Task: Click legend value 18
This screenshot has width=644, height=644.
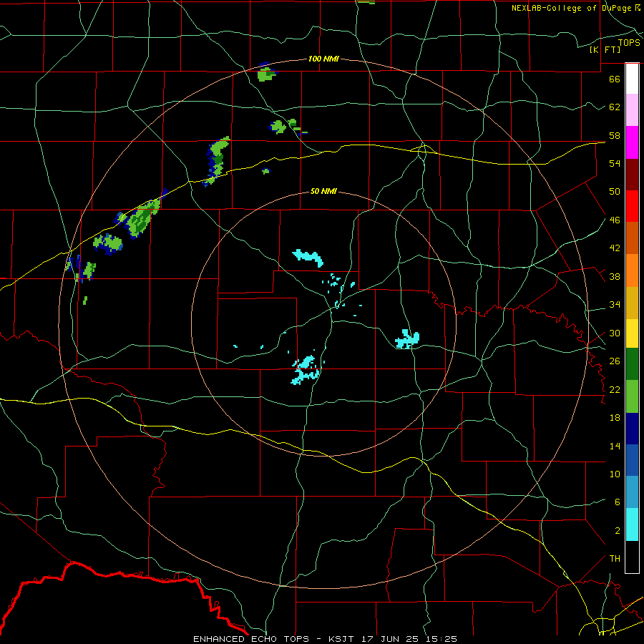Action: 615,418
